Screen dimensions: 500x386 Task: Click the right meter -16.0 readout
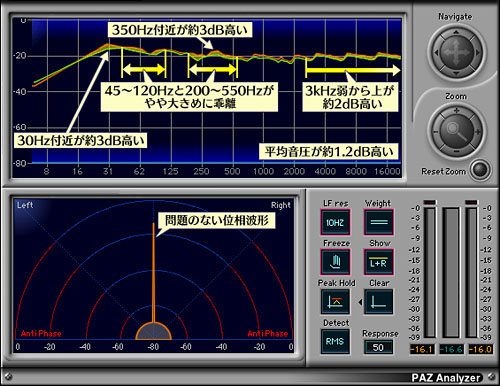[480, 349]
